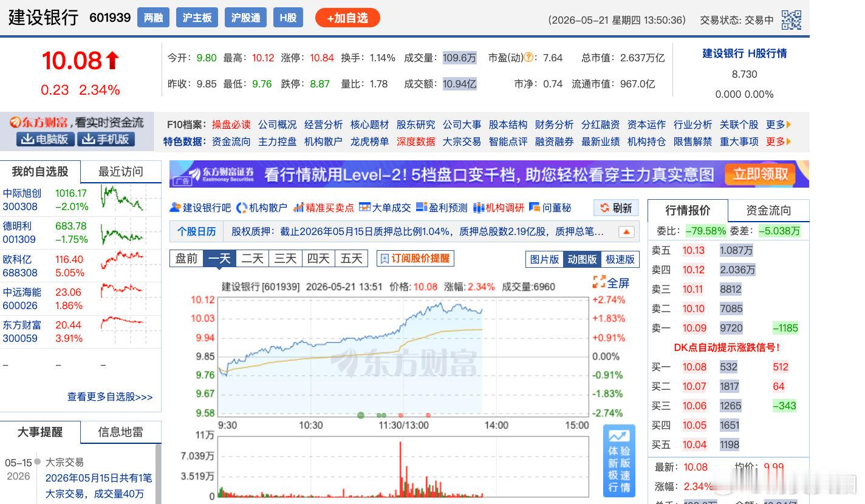Click 查看更多自选股 link
The width and height of the screenshot is (865, 504).
(110, 397)
